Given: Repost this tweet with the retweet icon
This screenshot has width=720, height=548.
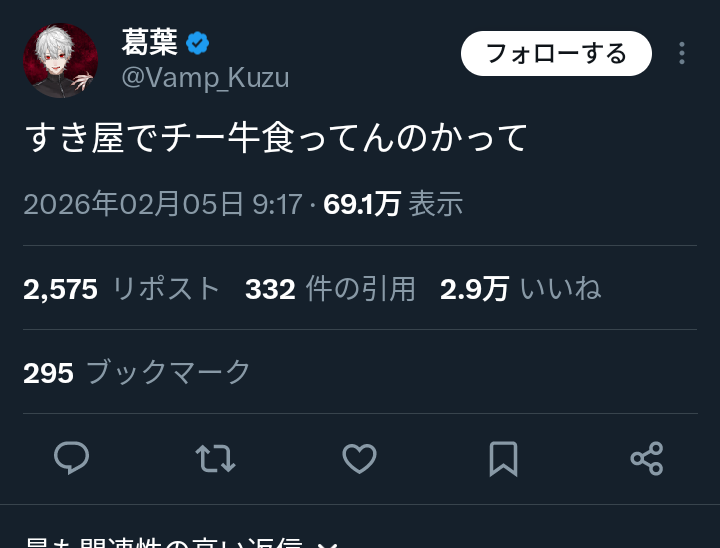Looking at the screenshot, I should [x=215, y=458].
